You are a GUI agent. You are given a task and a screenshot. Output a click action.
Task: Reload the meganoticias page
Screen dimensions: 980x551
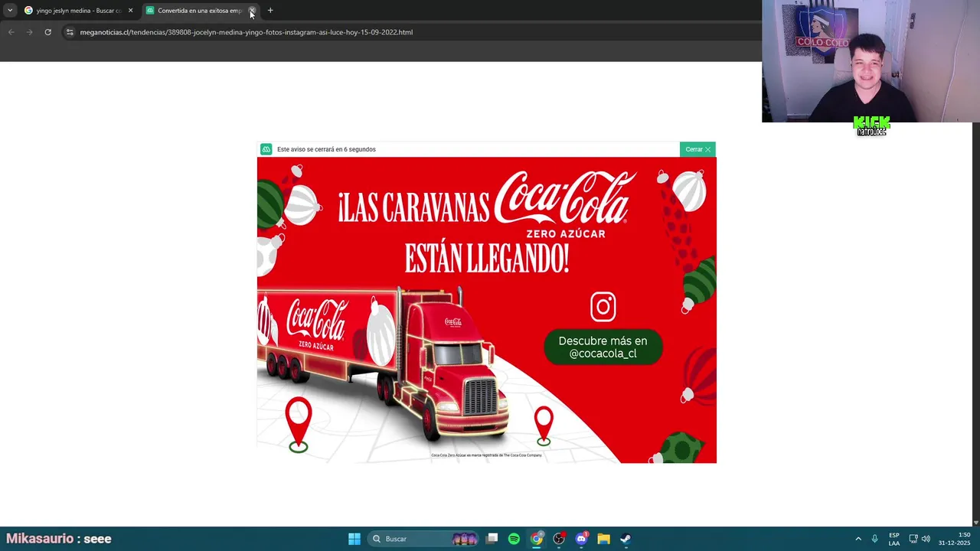[x=47, y=32]
